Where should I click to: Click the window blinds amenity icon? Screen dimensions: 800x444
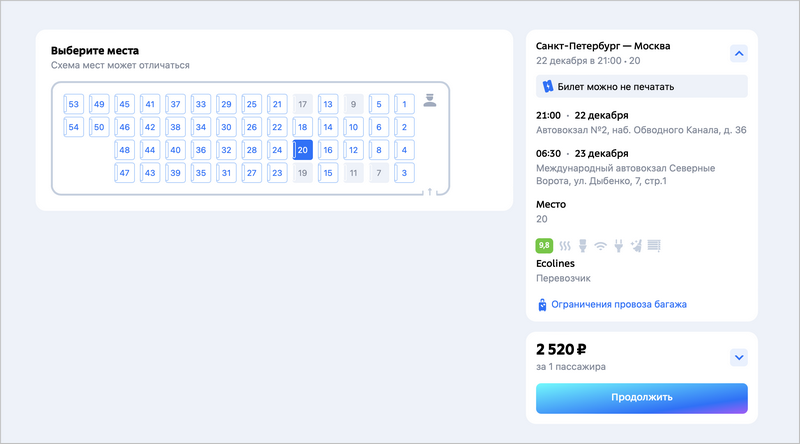coord(654,246)
